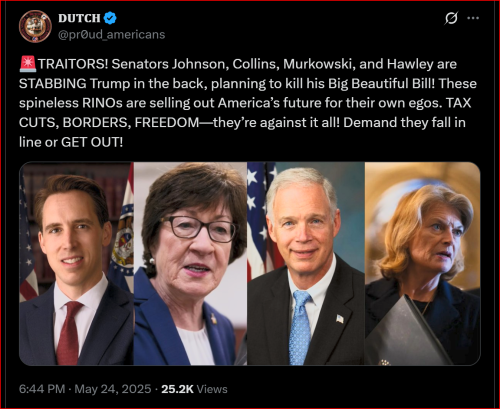Open photo of man in light-blue tie
Screen dimensions: 500x409
[306, 264]
